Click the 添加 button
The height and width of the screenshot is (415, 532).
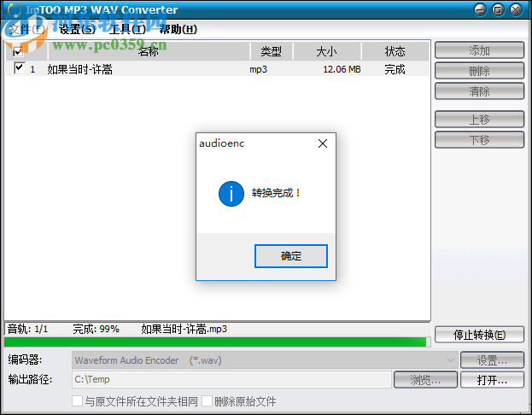pos(479,50)
